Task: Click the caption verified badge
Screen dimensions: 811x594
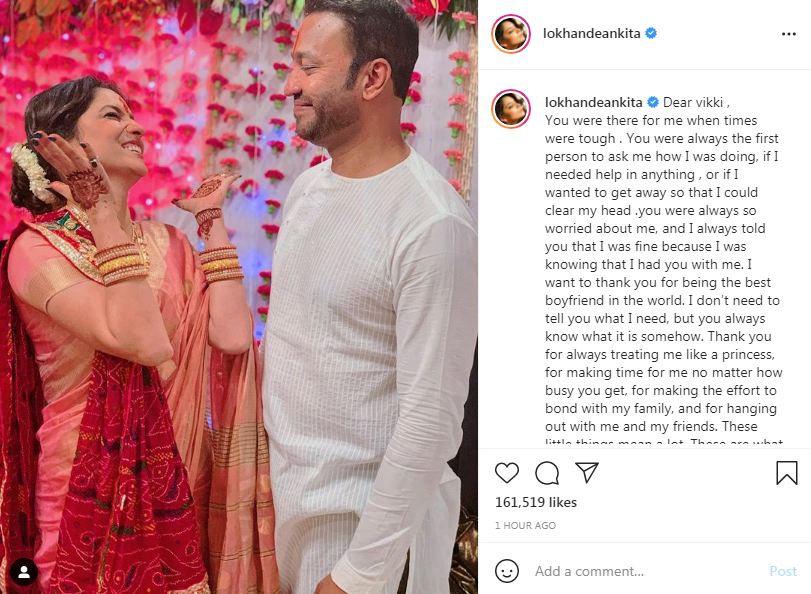Action: [653, 102]
